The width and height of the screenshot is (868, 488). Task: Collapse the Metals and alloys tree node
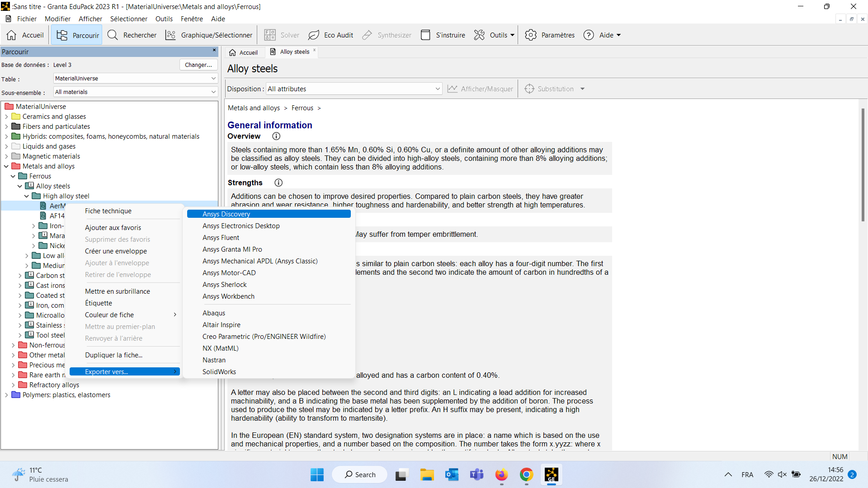pyautogui.click(x=6, y=166)
